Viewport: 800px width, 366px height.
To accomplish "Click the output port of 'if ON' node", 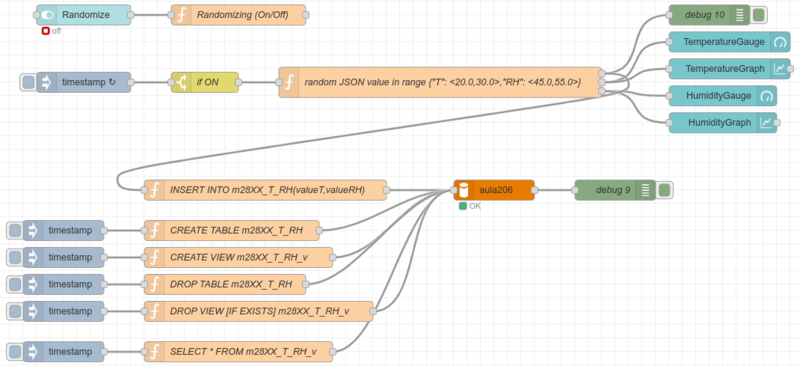I will tap(238, 82).
